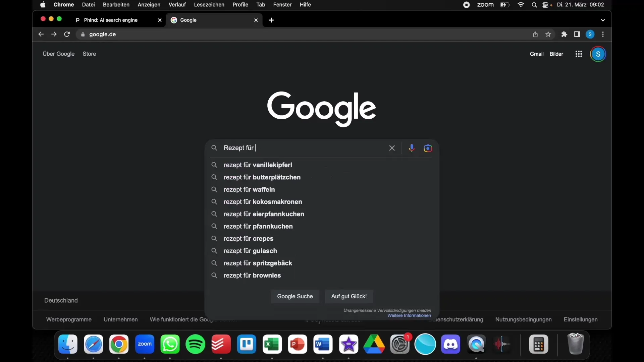
Task: Open macOS Control Center toggle icon
Action: [545, 5]
